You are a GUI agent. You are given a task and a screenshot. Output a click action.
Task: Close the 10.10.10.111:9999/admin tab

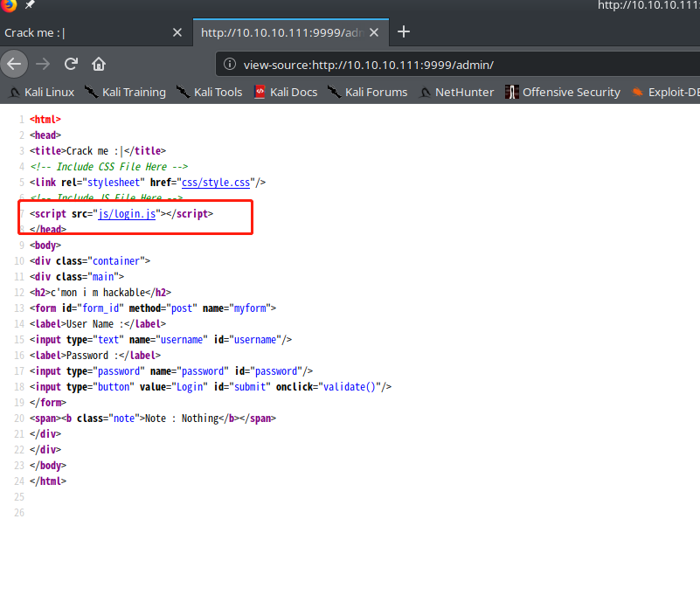click(x=374, y=32)
